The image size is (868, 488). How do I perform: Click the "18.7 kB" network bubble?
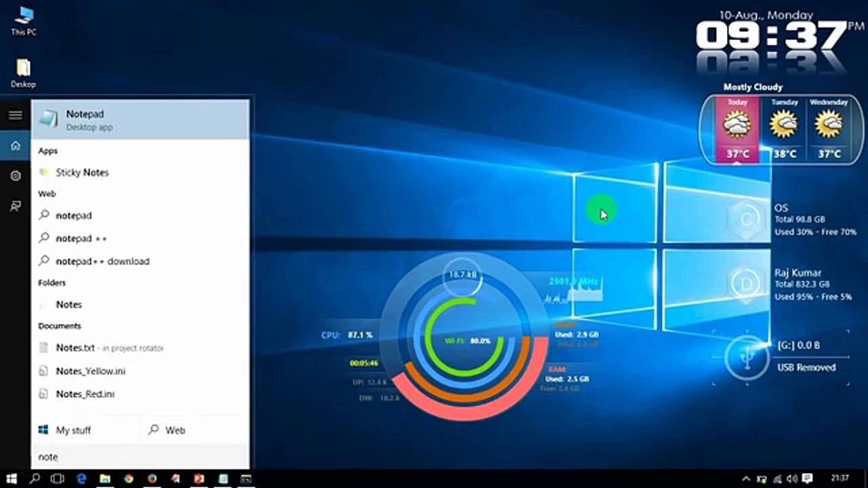click(x=464, y=275)
